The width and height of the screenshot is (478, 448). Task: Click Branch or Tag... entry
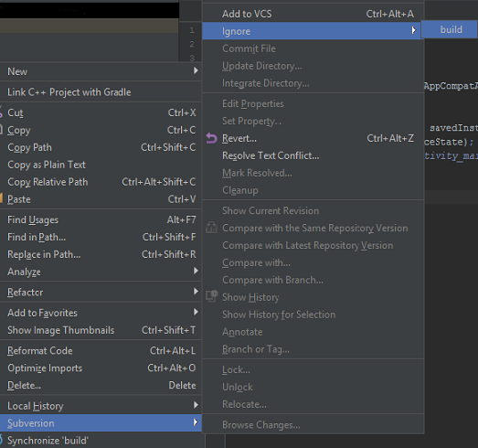pos(313,349)
